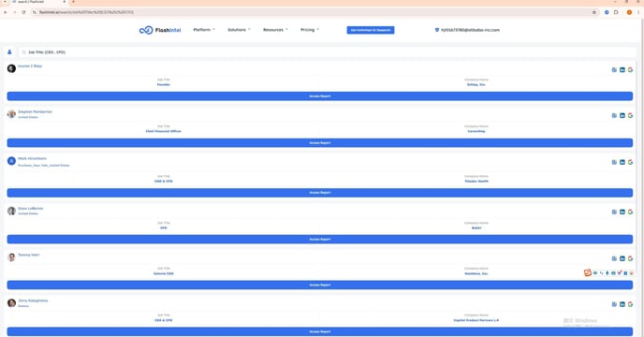Click Access Report for Drew LaBenne
Viewport: 644px width, 337px height.
[320, 240]
